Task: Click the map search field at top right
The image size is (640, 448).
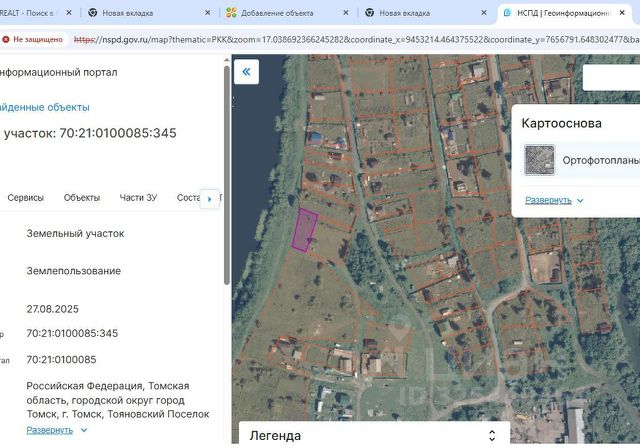Action: pos(611,77)
